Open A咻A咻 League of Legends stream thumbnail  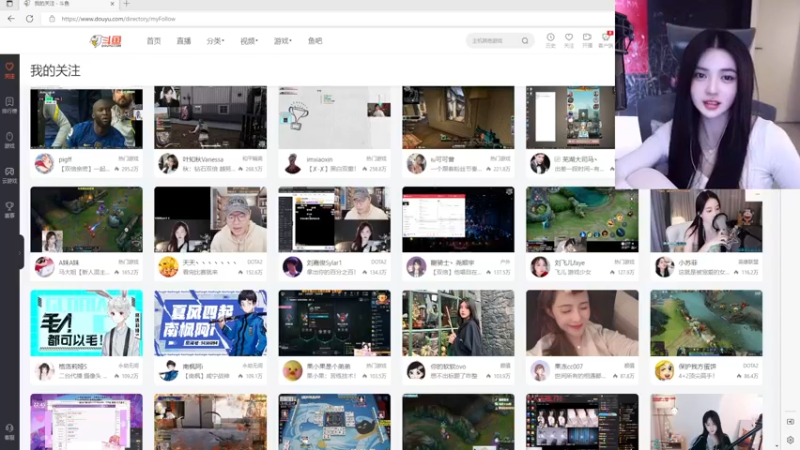[86, 219]
